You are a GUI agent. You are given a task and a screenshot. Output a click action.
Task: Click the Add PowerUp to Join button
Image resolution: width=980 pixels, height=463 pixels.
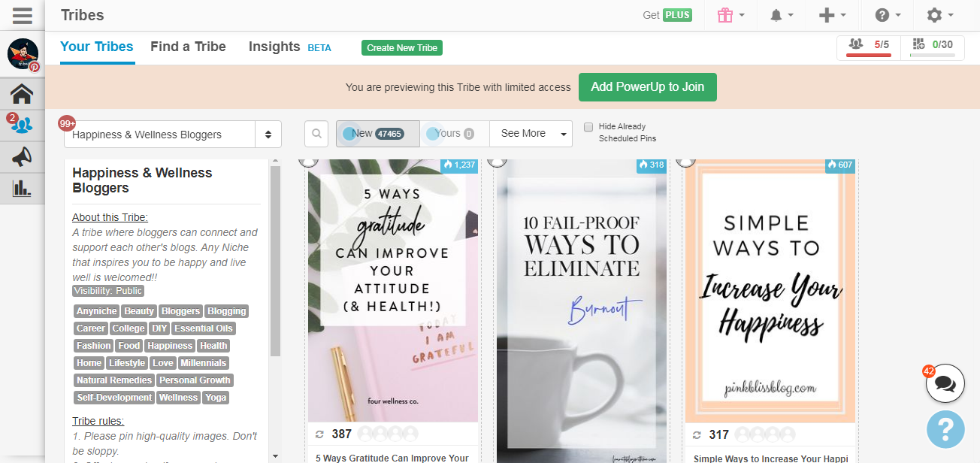pyautogui.click(x=647, y=87)
